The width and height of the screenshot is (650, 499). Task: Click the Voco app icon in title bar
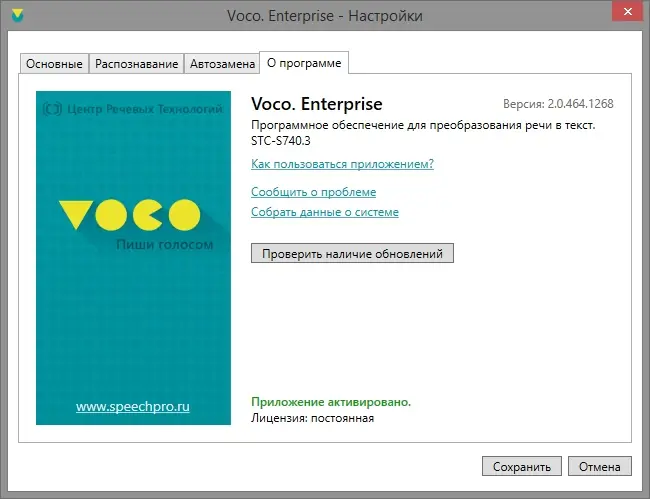[17, 16]
